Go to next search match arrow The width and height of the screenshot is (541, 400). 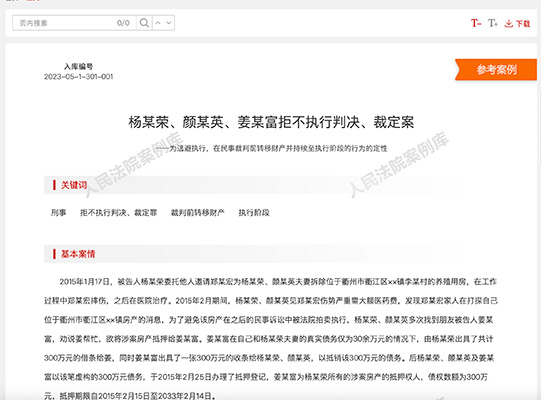coord(169,23)
